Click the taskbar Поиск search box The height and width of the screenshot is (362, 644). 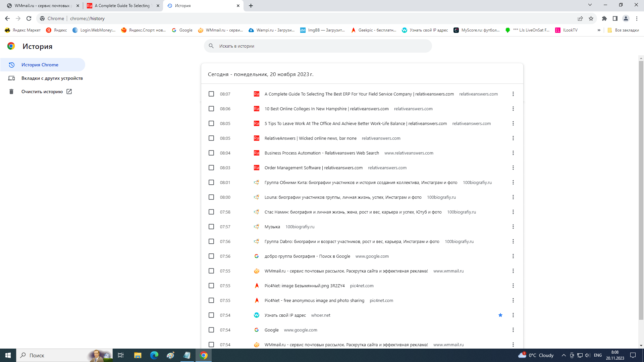coord(64,355)
